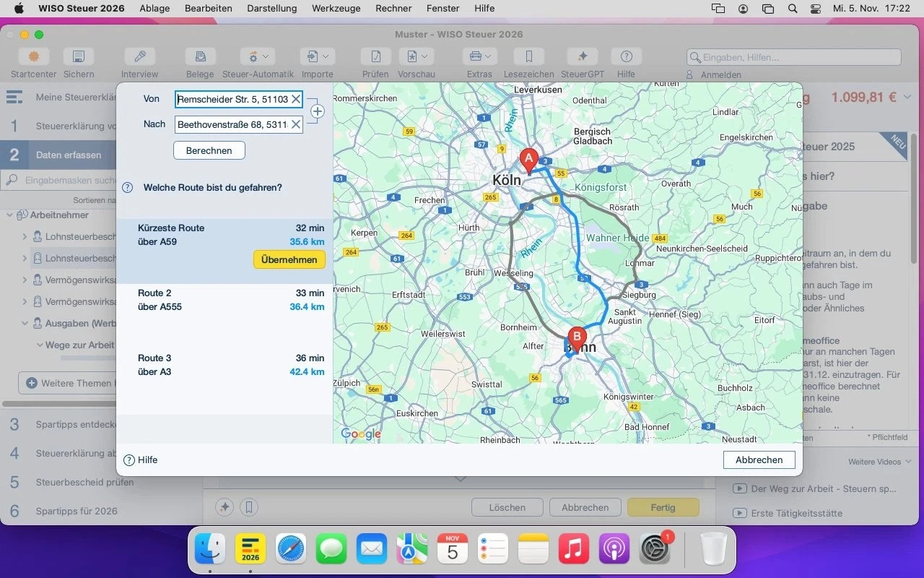Image resolution: width=924 pixels, height=578 pixels.
Task: Click the Prüfen toolbar icon
Action: pos(375,57)
